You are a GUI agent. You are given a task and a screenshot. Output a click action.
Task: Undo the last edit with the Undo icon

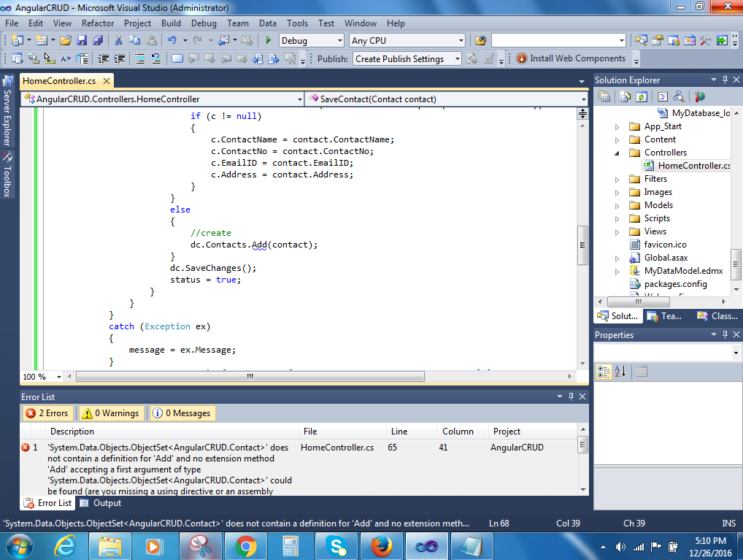[172, 40]
